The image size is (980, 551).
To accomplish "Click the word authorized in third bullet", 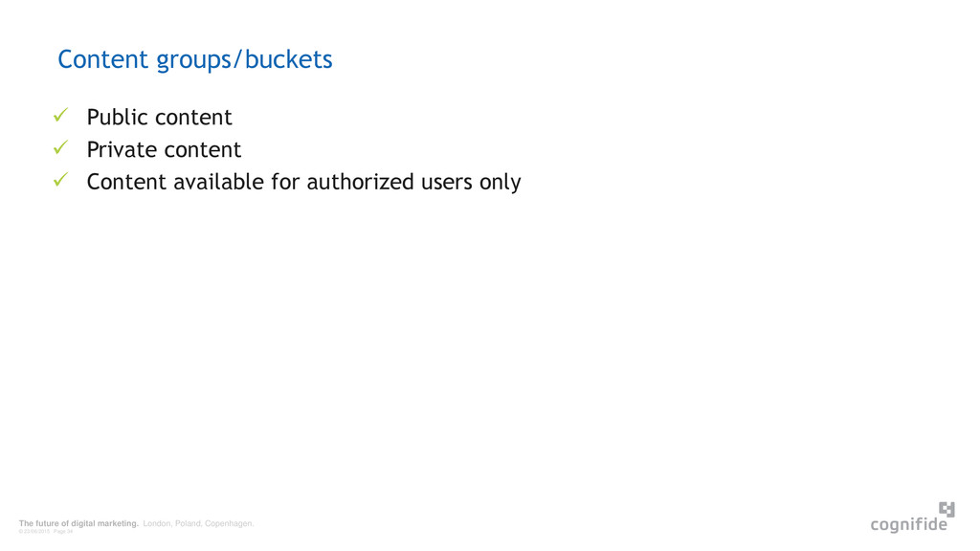I will click(x=361, y=182).
